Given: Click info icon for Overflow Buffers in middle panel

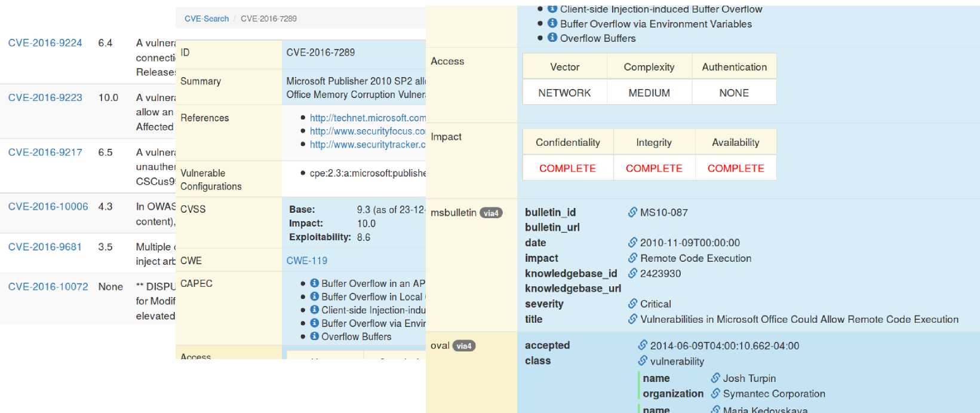Looking at the screenshot, I should click(315, 336).
